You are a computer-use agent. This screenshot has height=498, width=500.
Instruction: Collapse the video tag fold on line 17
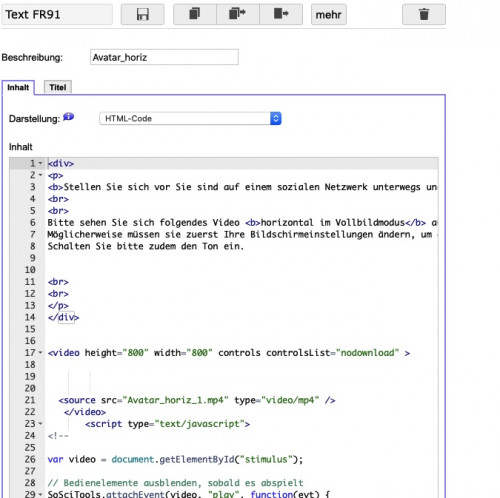40,353
